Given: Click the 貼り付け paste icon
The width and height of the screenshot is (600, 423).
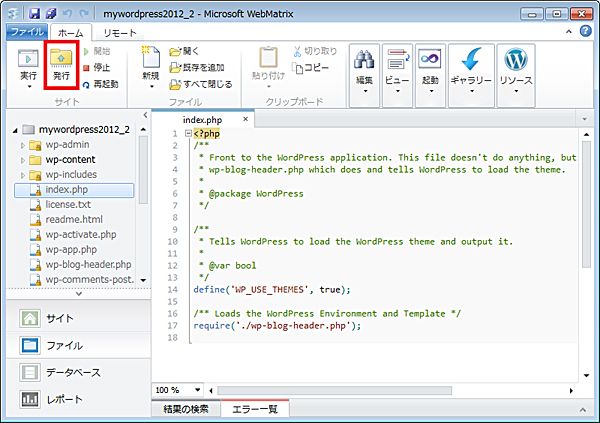Looking at the screenshot, I should pyautogui.click(x=268, y=67).
